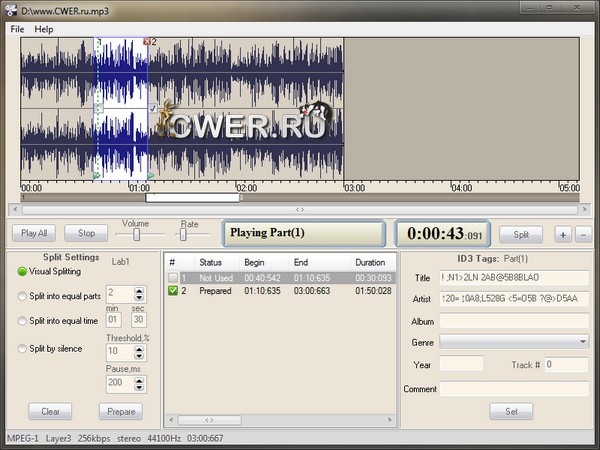Toggle the checkmark icon on the waveform
The width and height of the screenshot is (600, 450).
(151, 108)
